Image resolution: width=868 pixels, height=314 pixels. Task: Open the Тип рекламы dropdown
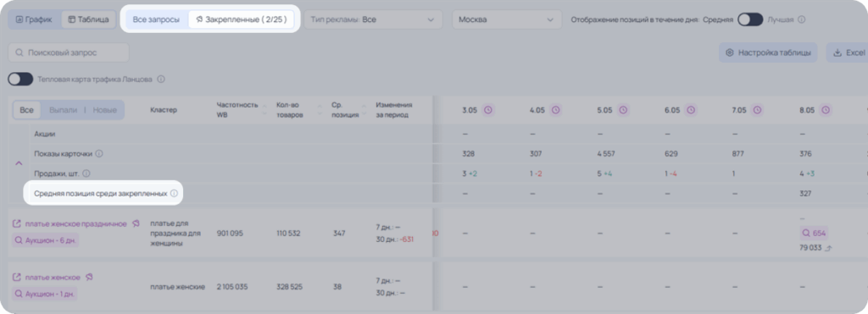coord(373,20)
